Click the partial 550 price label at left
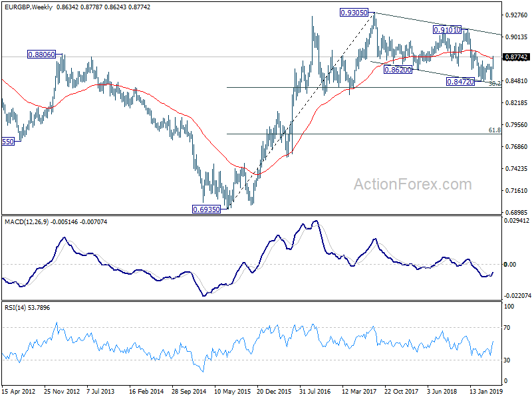 (x=8, y=142)
